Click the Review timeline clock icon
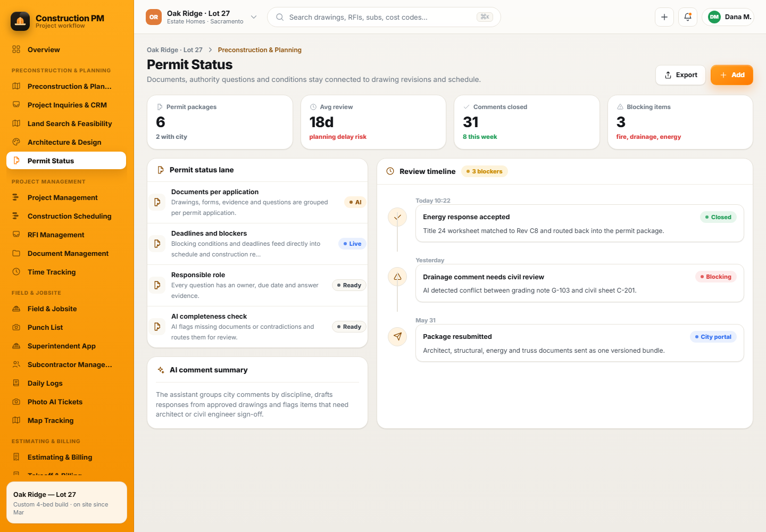This screenshot has height=532, width=766. point(390,171)
